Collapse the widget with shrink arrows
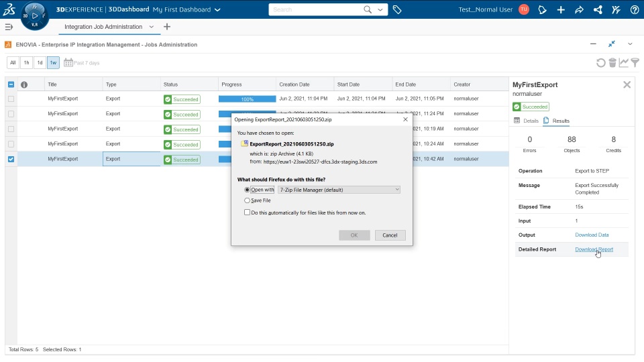The image size is (644, 362). [x=612, y=44]
